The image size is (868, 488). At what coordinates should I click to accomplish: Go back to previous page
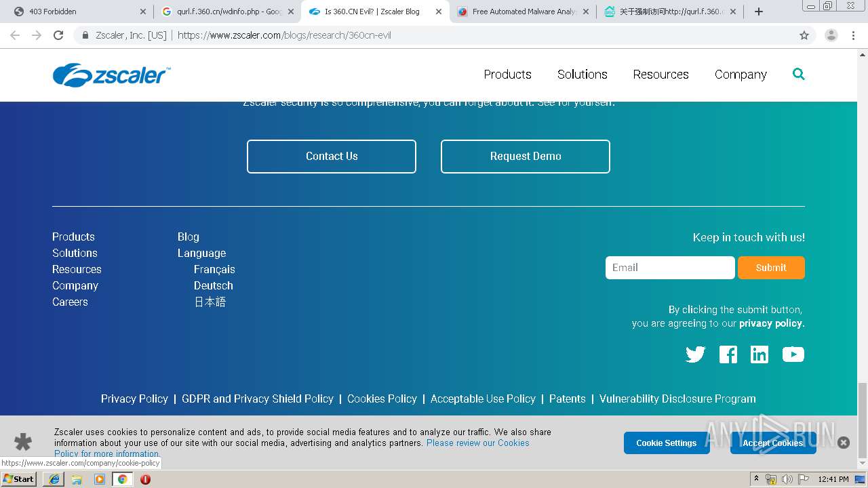point(15,35)
